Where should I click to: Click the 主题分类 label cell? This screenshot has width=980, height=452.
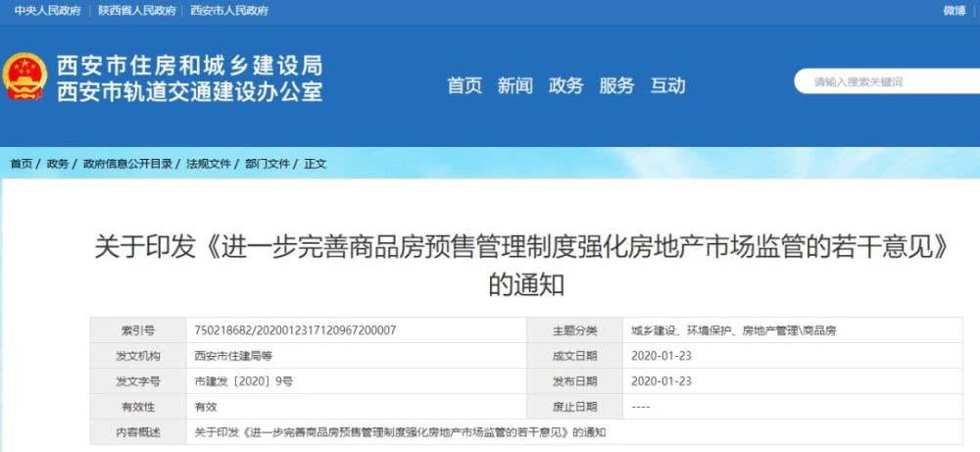[x=575, y=330]
